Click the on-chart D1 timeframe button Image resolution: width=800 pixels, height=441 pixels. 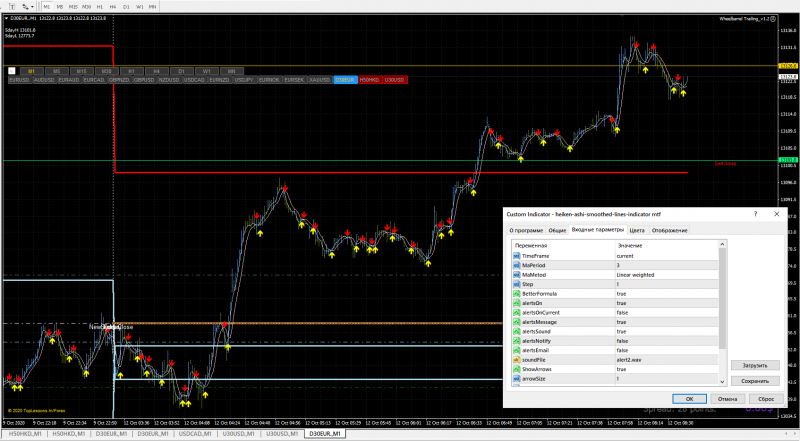(x=181, y=71)
